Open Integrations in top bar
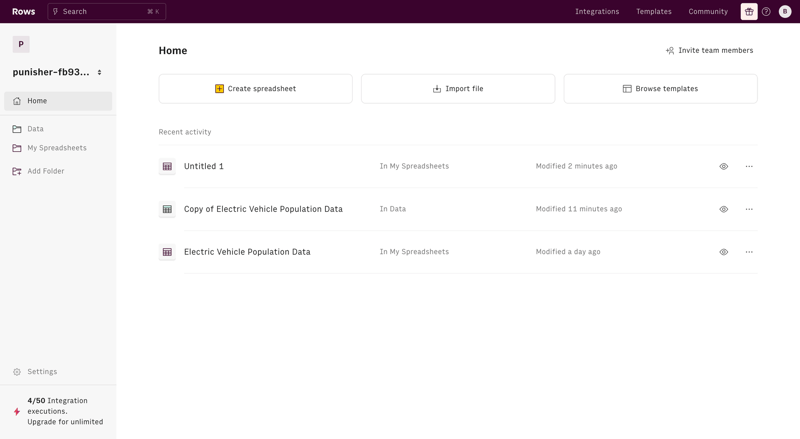Screen dimensions: 800x439 tap(597, 11)
